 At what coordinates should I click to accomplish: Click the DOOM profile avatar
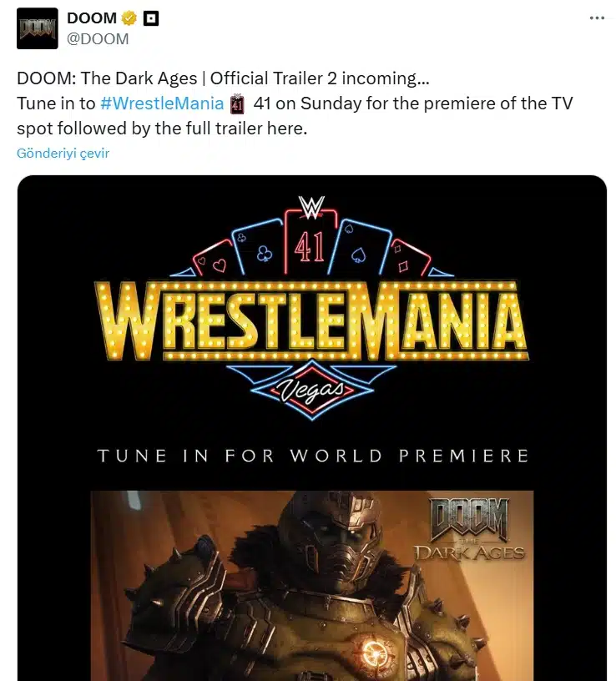pos(38,28)
